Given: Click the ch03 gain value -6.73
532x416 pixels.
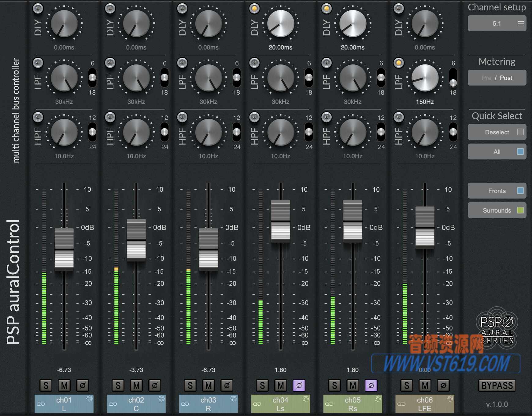Looking at the screenshot, I should point(208,370).
